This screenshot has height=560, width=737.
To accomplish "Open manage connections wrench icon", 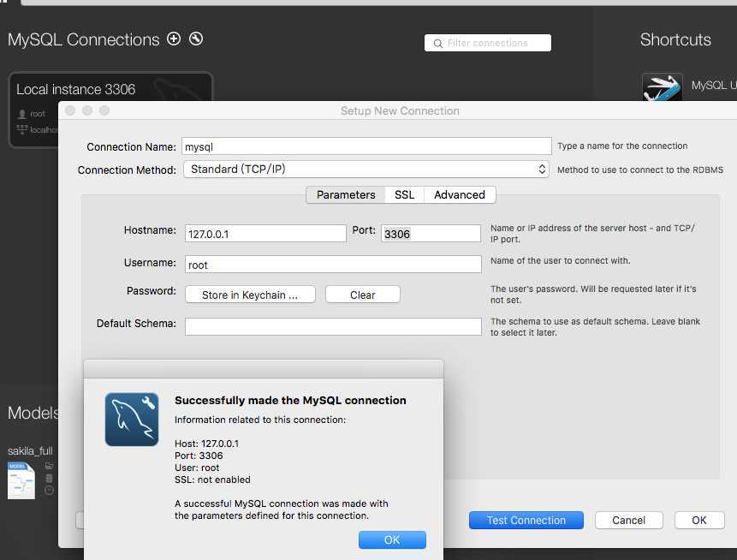I will pyautogui.click(x=196, y=39).
